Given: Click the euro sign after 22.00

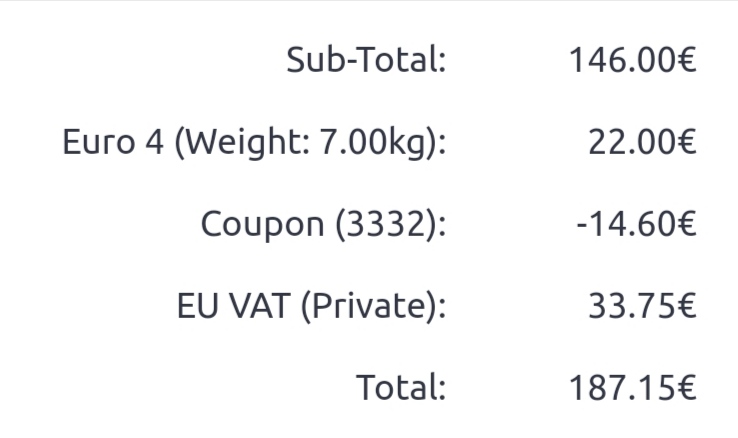Looking at the screenshot, I should pos(686,142).
